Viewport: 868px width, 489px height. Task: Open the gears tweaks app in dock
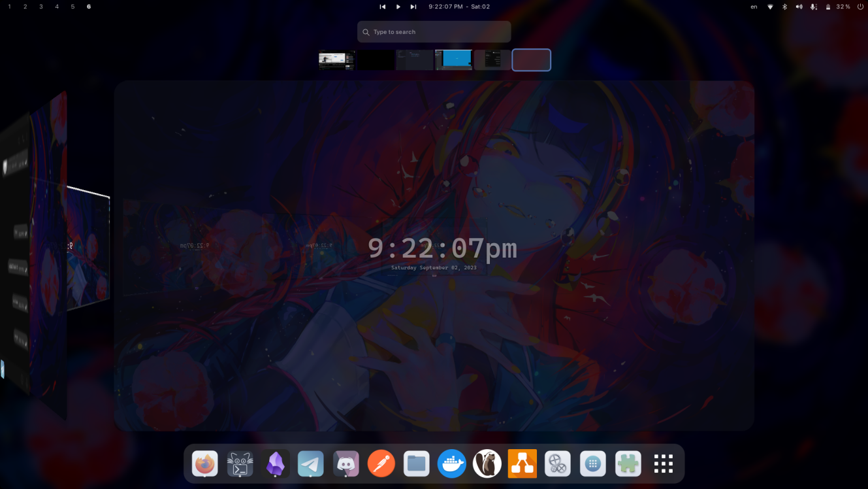click(557, 464)
